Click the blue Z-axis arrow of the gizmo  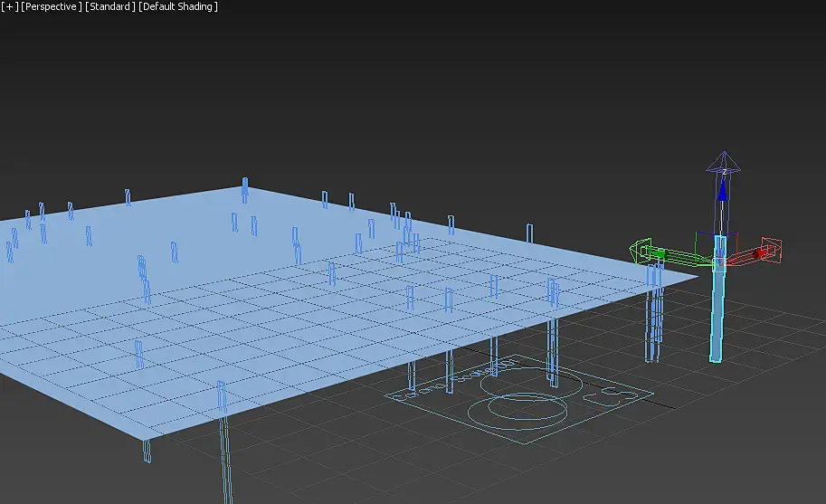pos(722,193)
